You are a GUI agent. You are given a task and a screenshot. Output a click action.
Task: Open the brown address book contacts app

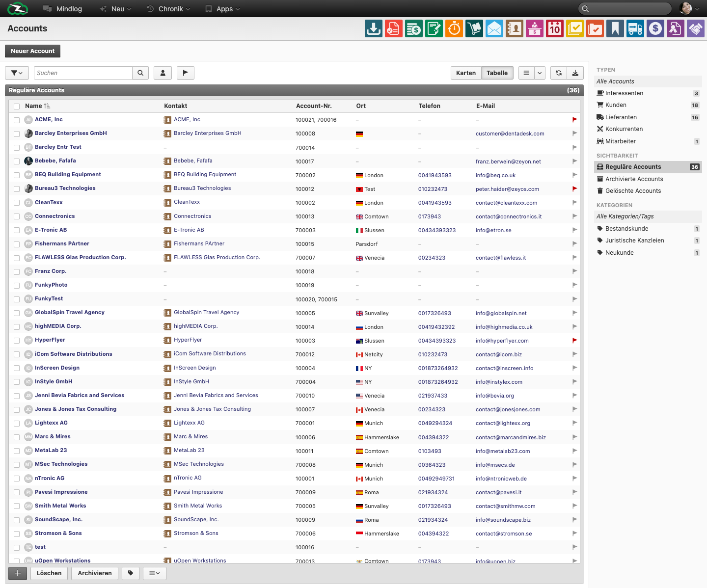pos(515,28)
